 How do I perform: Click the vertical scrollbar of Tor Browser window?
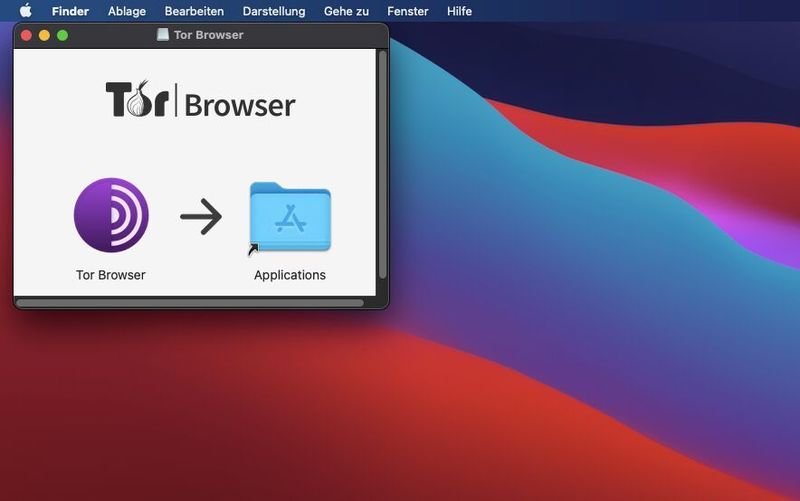383,164
